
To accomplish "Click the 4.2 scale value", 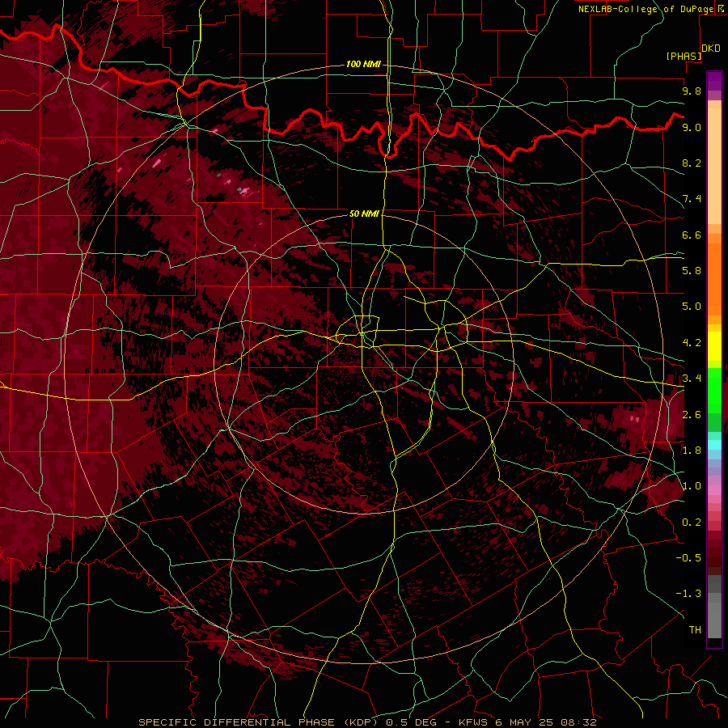I will click(692, 343).
